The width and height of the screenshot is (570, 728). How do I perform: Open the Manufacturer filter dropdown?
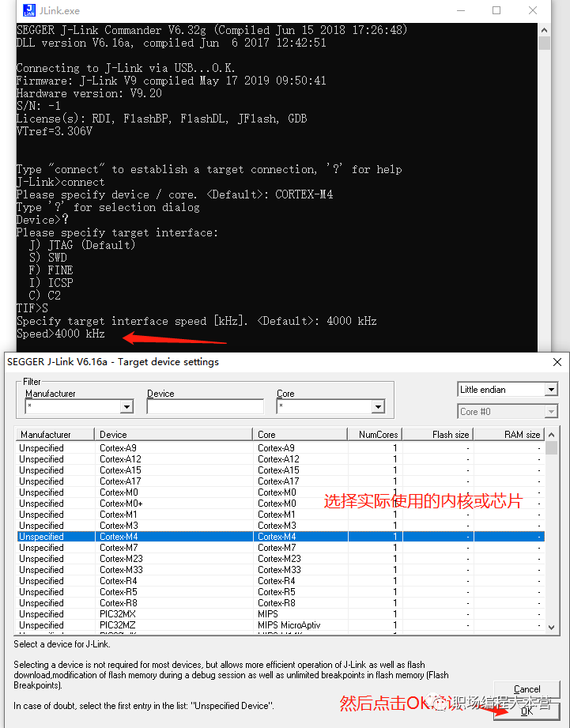point(126,407)
